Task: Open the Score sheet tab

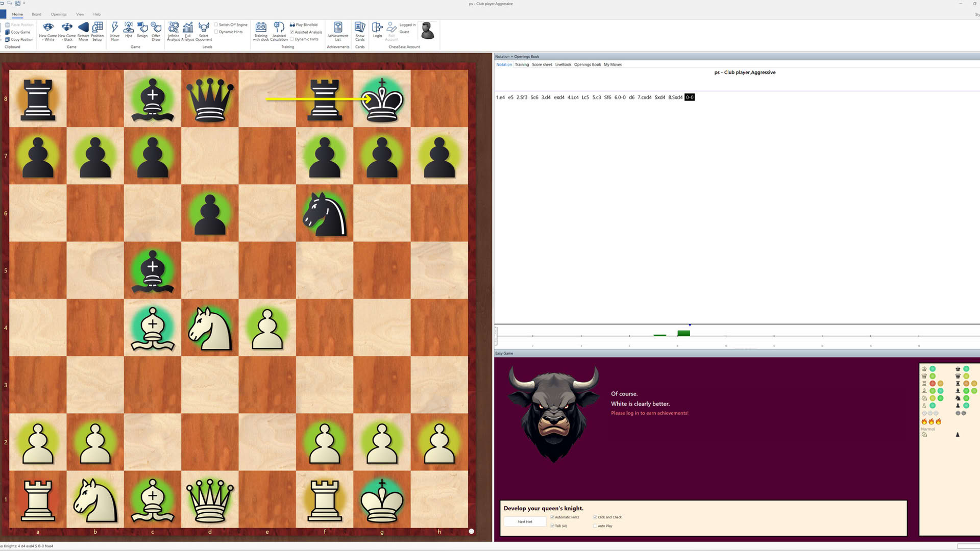Action: pyautogui.click(x=542, y=65)
